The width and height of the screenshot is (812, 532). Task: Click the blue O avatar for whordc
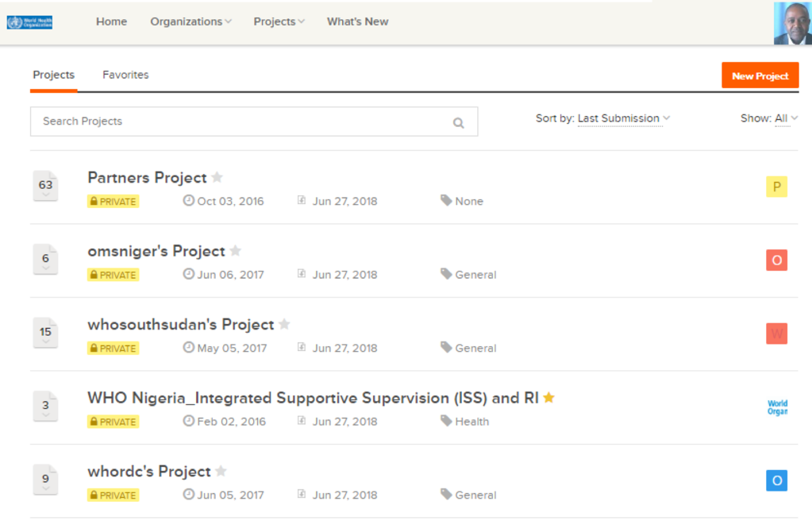pos(776,480)
